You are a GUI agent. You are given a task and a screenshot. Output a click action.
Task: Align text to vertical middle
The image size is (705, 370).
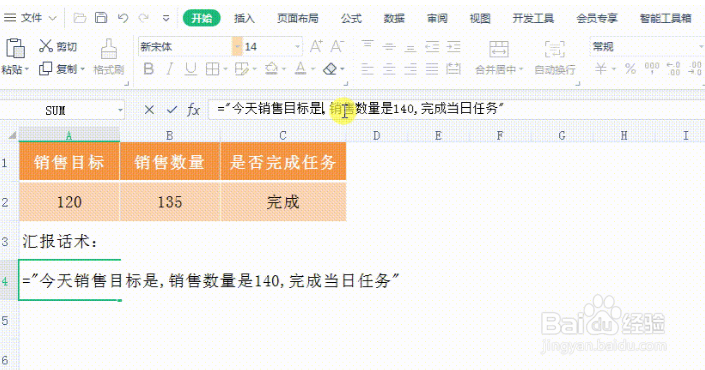tap(389, 46)
